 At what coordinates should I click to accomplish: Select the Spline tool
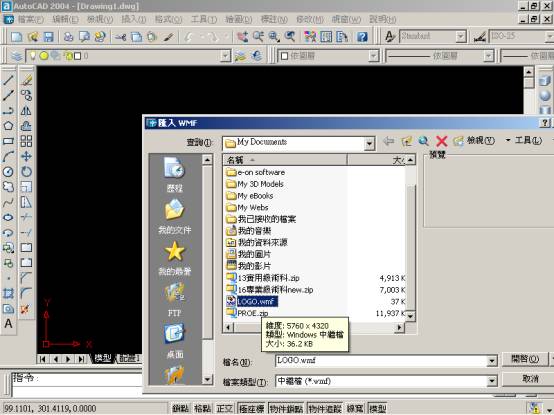coord(8,202)
